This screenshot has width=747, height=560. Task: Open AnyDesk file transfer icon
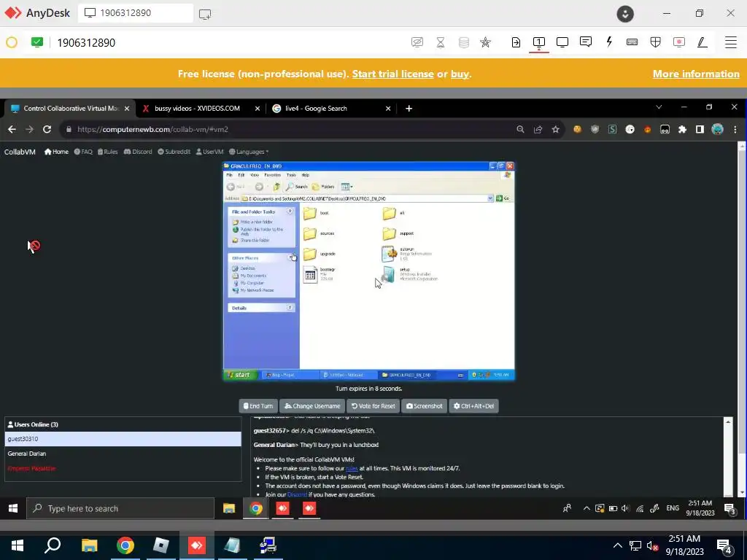(516, 42)
